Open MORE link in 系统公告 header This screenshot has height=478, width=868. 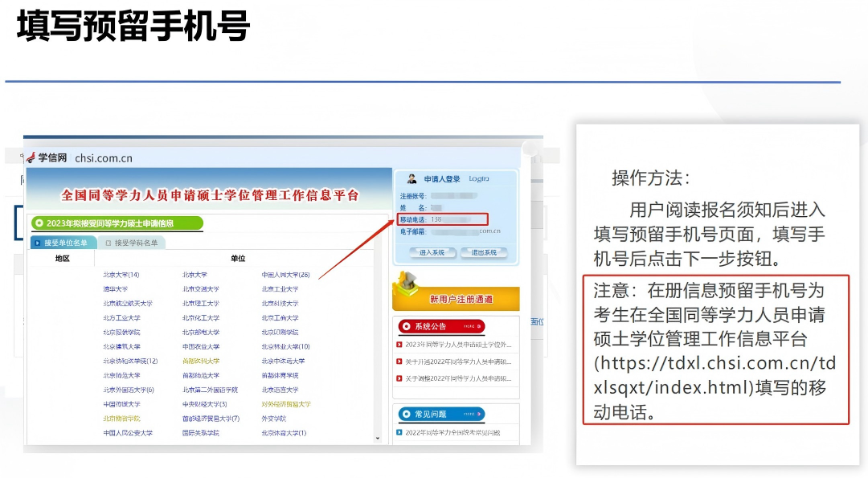(470, 326)
